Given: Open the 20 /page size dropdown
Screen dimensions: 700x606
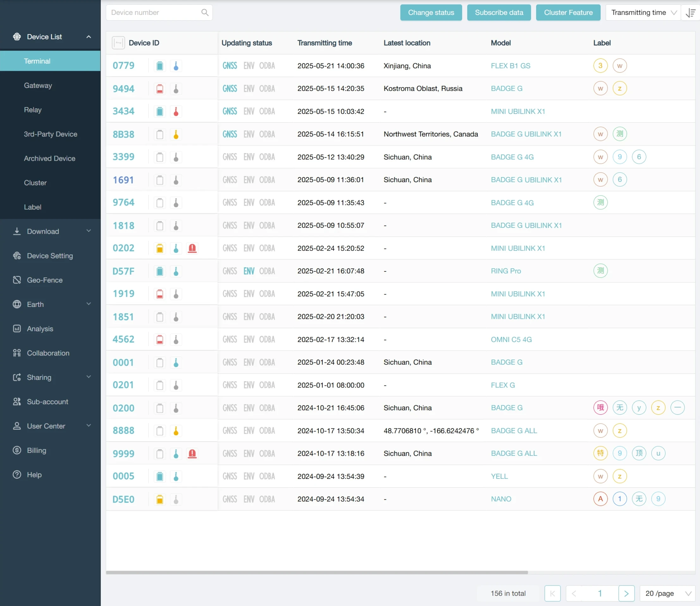Looking at the screenshot, I should (667, 593).
